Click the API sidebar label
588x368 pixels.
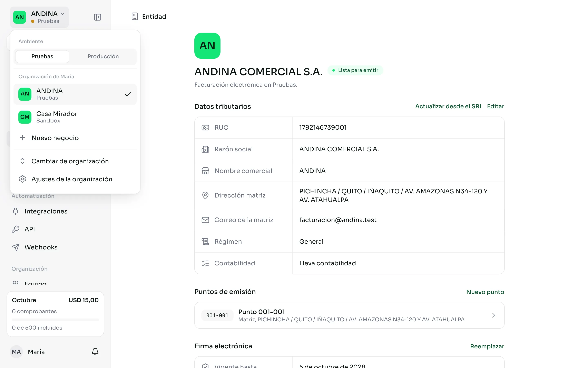(x=30, y=229)
